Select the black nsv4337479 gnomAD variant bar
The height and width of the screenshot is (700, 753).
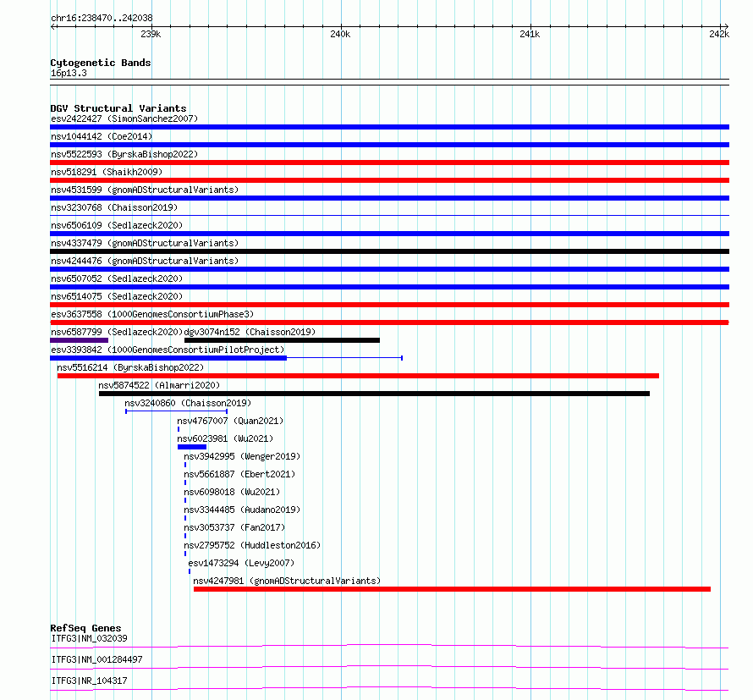[389, 251]
